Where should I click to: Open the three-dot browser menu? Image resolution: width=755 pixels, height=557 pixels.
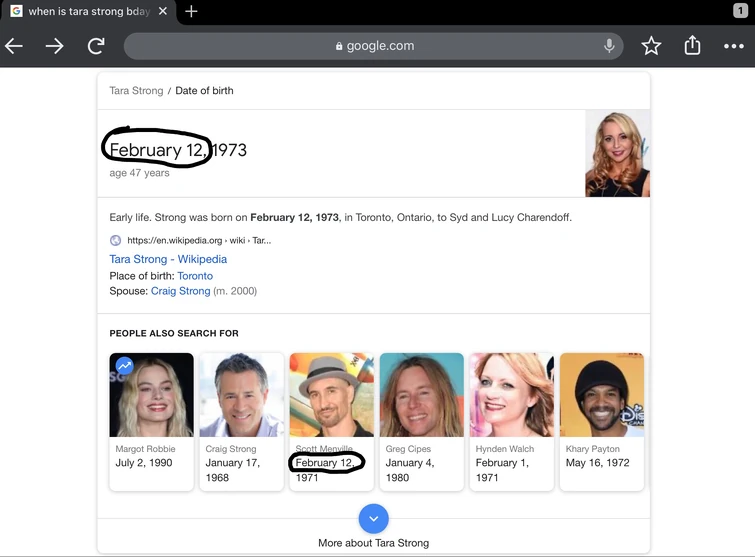point(734,46)
